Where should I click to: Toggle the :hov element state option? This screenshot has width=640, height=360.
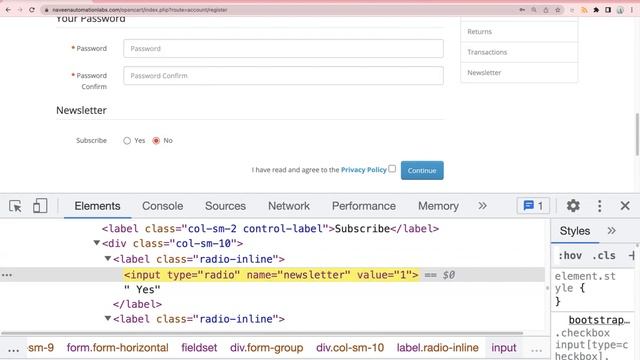coord(570,256)
